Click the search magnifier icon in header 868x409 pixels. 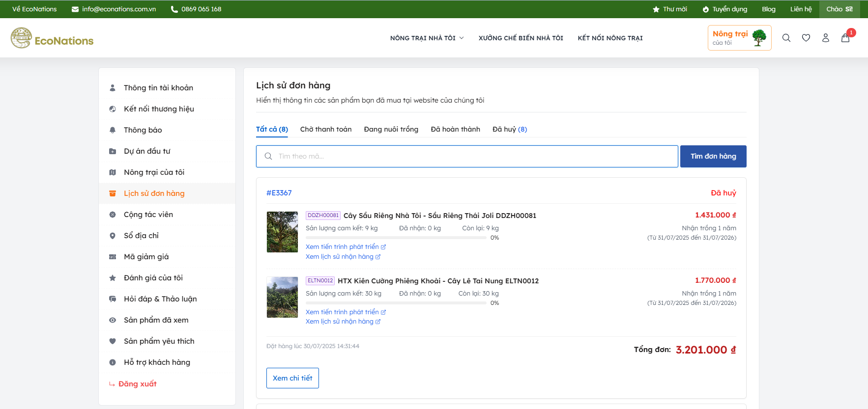[x=786, y=38]
